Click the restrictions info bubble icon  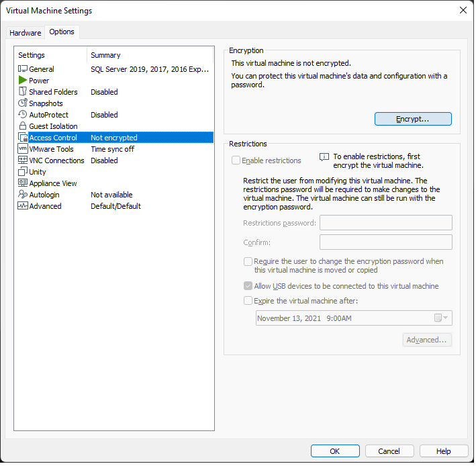325,158
